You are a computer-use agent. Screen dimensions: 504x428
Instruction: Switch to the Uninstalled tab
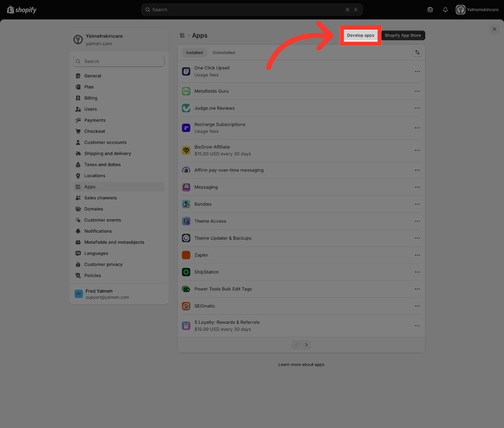(224, 52)
